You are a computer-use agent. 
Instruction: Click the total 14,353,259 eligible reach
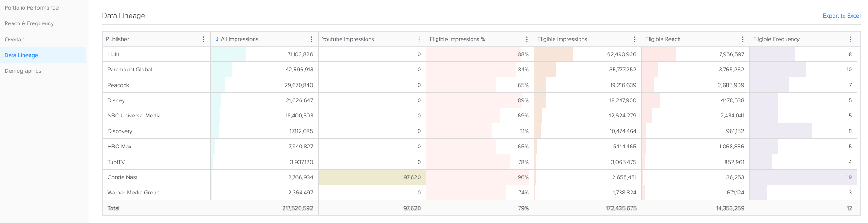[730, 208]
